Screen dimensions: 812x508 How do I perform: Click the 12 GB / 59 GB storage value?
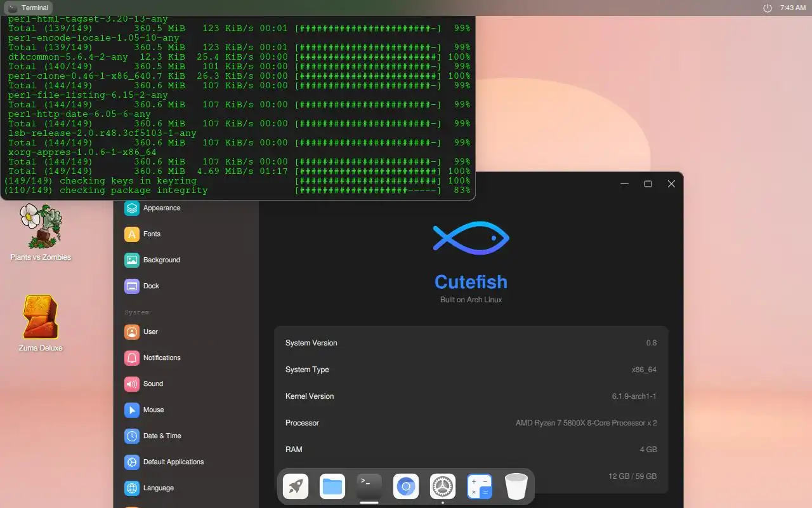click(x=632, y=476)
